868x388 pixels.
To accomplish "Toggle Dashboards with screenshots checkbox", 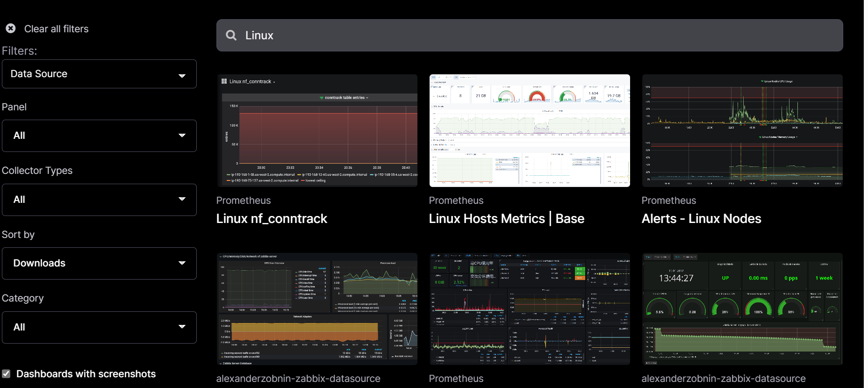I will click(6, 374).
